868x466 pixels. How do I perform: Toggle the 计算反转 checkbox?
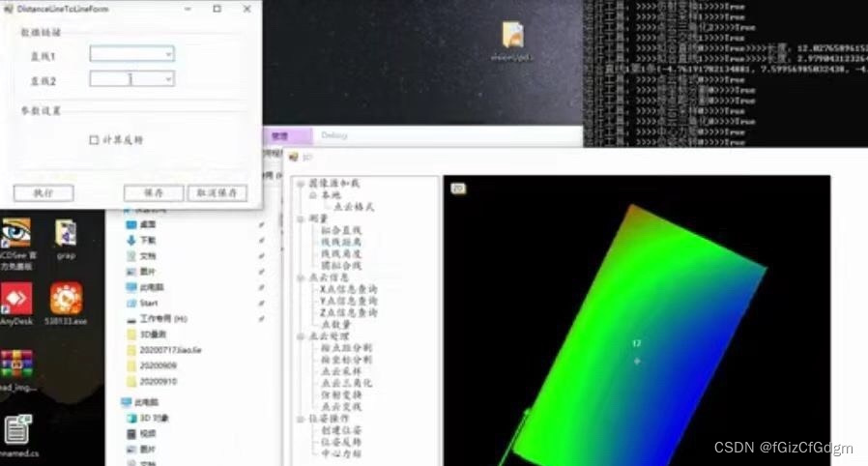coord(94,140)
